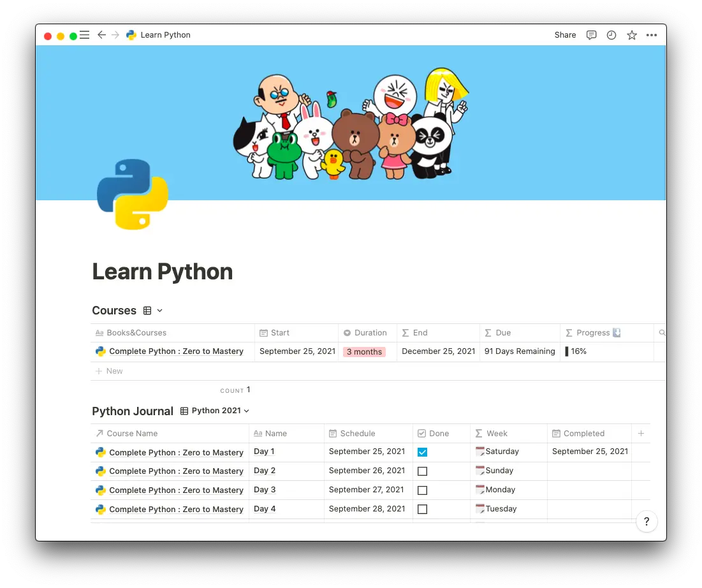Image resolution: width=702 pixels, height=588 pixels.
Task: Open the search icon in the Courses table
Action: (661, 332)
